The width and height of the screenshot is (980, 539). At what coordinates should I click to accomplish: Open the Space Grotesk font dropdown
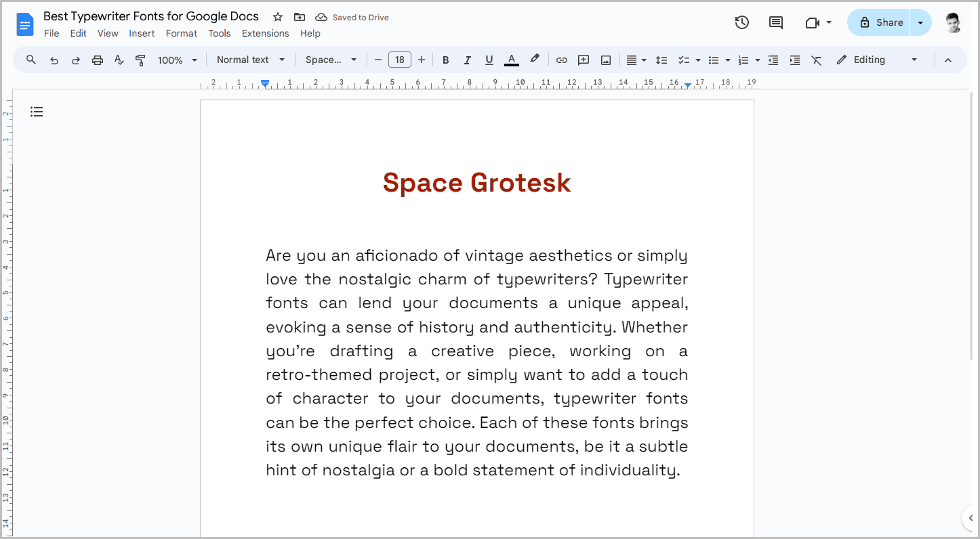pyautogui.click(x=331, y=60)
